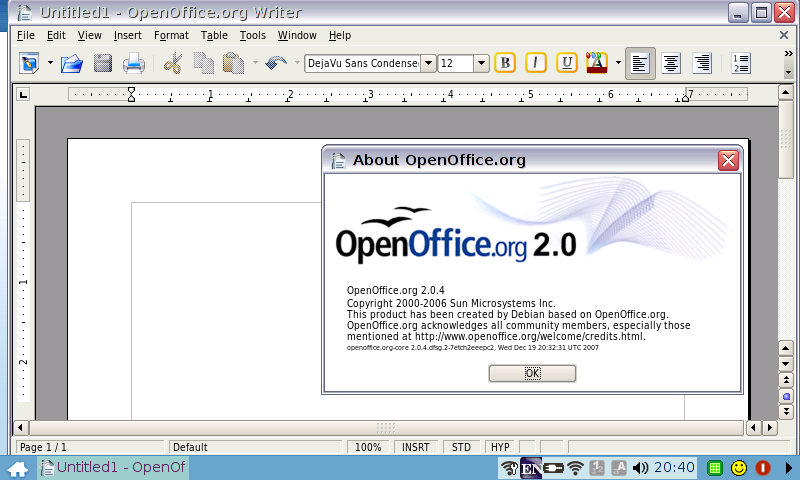Open the Tools menu
The width and height of the screenshot is (800, 480).
click(253, 35)
